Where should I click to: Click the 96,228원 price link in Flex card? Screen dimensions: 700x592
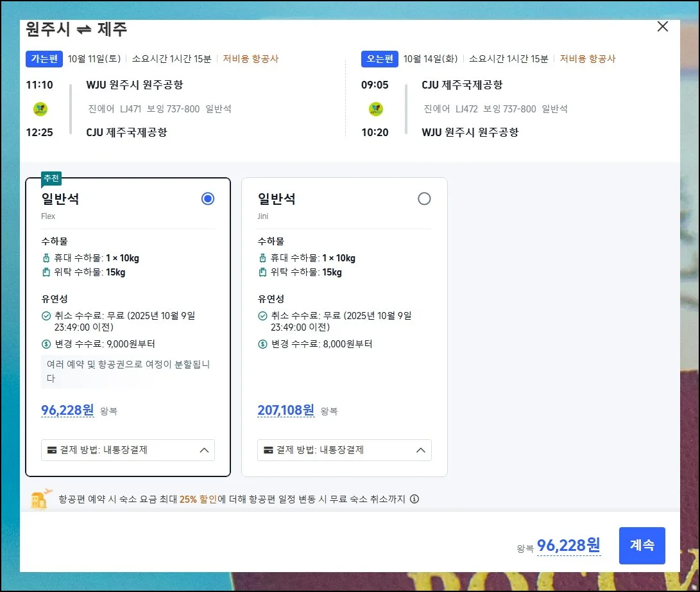(67, 410)
